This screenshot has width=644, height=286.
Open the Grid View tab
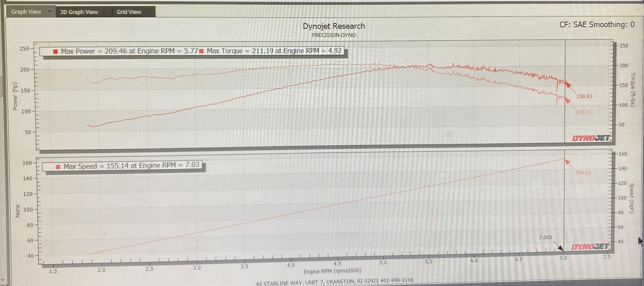129,12
